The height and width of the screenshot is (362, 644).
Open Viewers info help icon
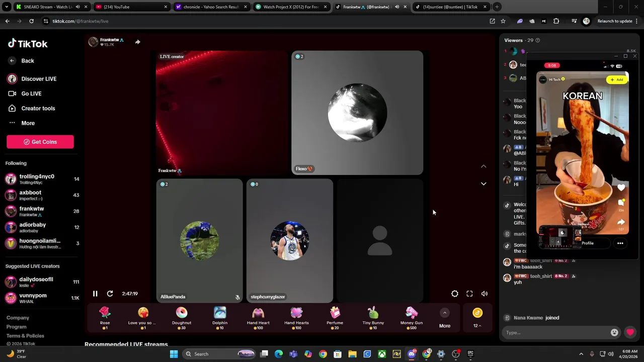coord(538,40)
